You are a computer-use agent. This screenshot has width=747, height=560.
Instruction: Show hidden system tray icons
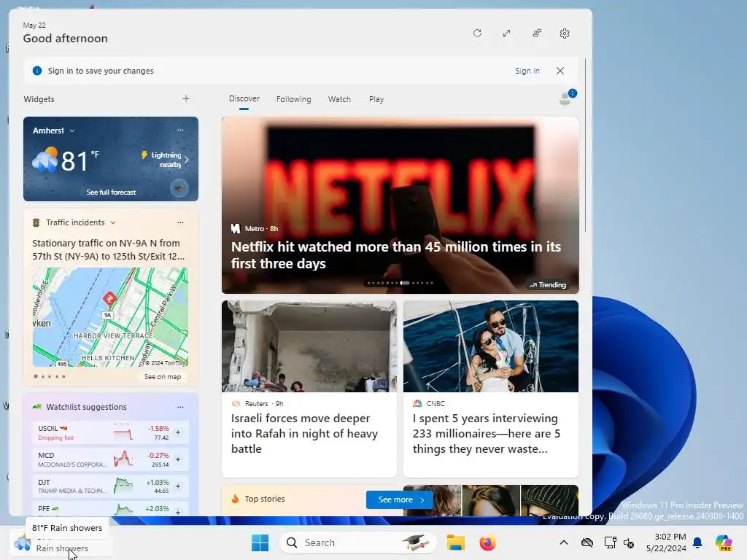click(x=564, y=542)
